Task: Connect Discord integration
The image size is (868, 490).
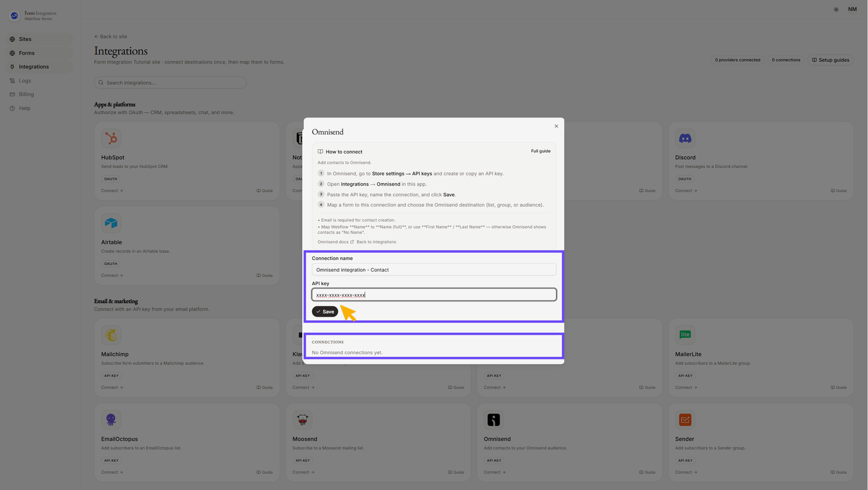Action: [x=686, y=191]
